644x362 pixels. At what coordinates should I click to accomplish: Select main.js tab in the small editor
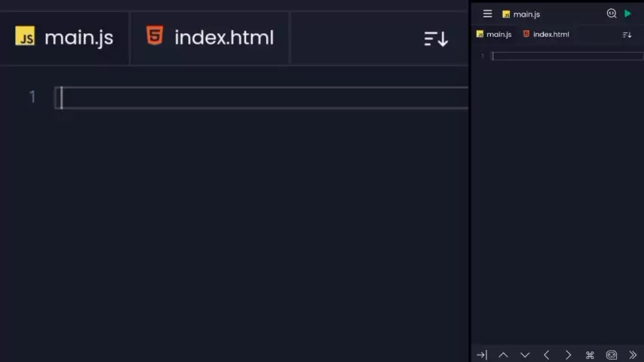[494, 35]
